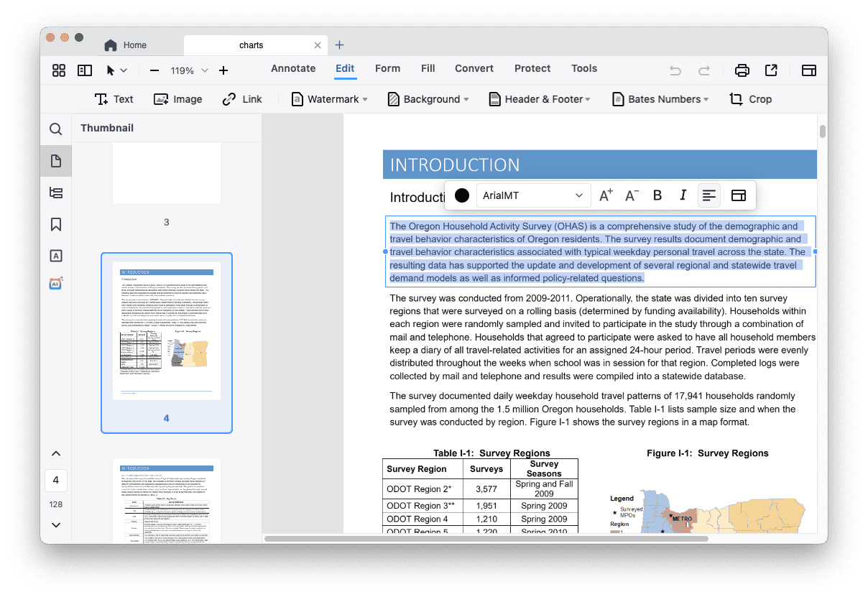Select the Image tool
This screenshot has height=597, width=868.
177,99
